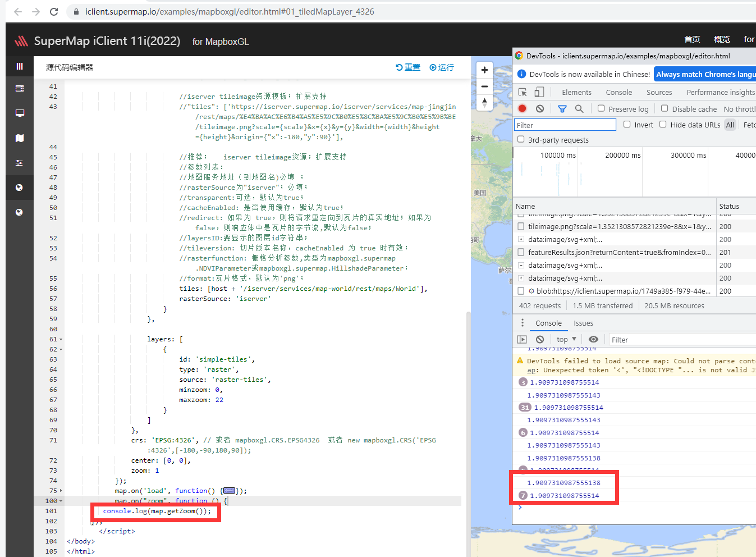Click the info icon in the DevTools Chinese notice
Image resolution: width=756 pixels, height=557 pixels.
point(521,74)
